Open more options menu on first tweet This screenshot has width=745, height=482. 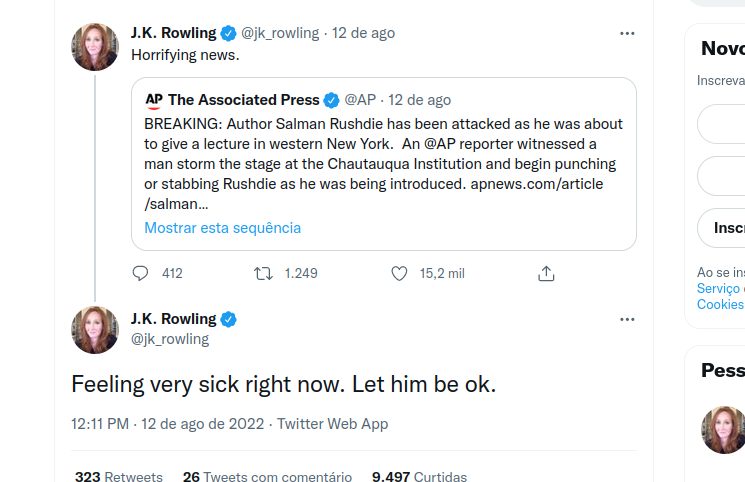pos(627,33)
